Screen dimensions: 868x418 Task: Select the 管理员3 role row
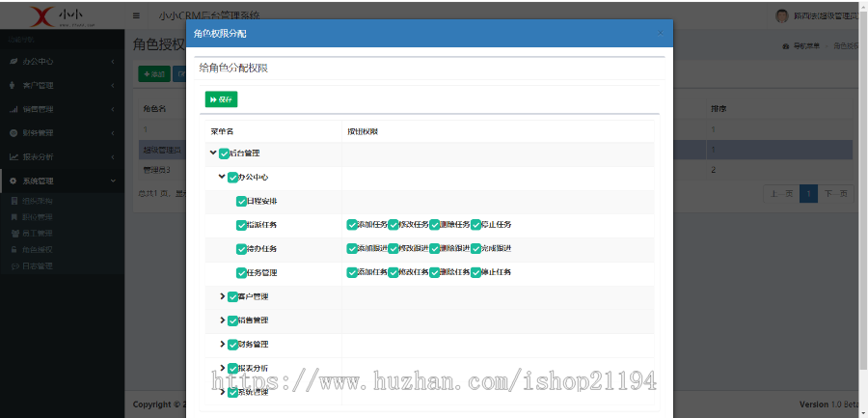(162, 170)
